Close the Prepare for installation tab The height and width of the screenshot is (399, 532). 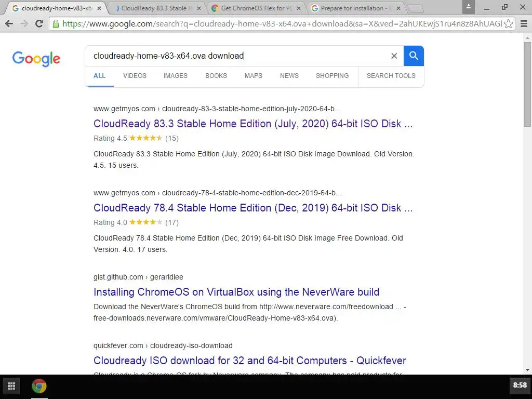(398, 8)
